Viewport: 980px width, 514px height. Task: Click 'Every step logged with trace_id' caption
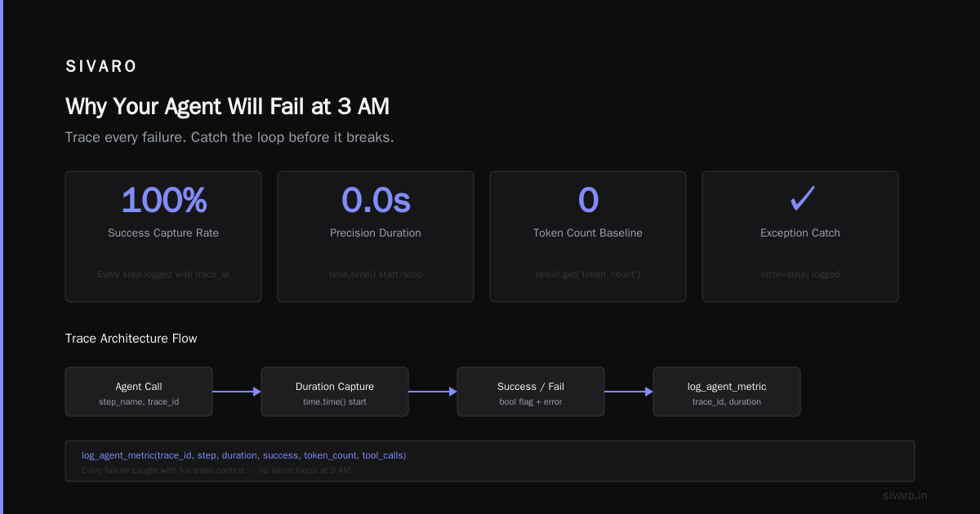(163, 274)
